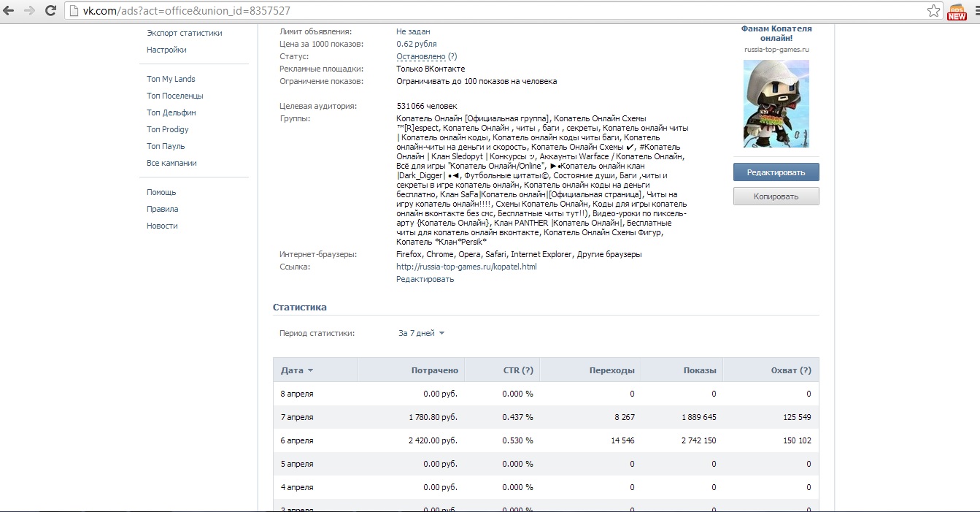Open the Топ My Lands campaign
Image resolution: width=980 pixels, height=512 pixels.
171,79
